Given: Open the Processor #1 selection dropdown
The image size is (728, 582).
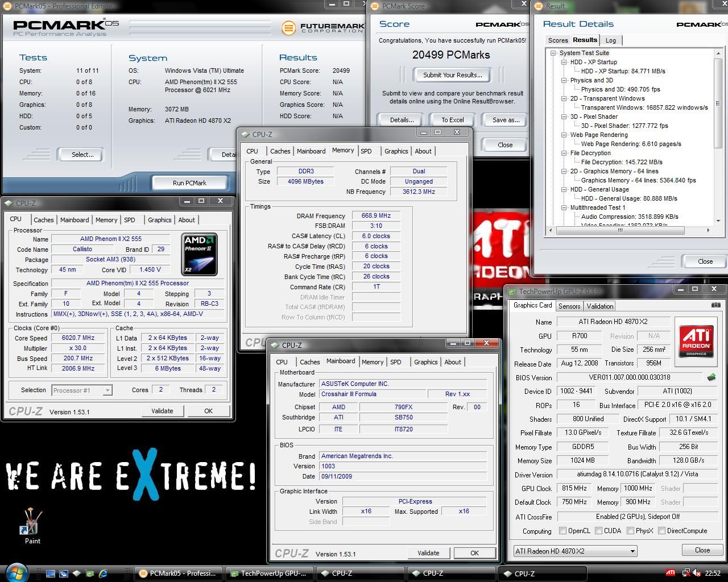Looking at the screenshot, I should [x=81, y=390].
